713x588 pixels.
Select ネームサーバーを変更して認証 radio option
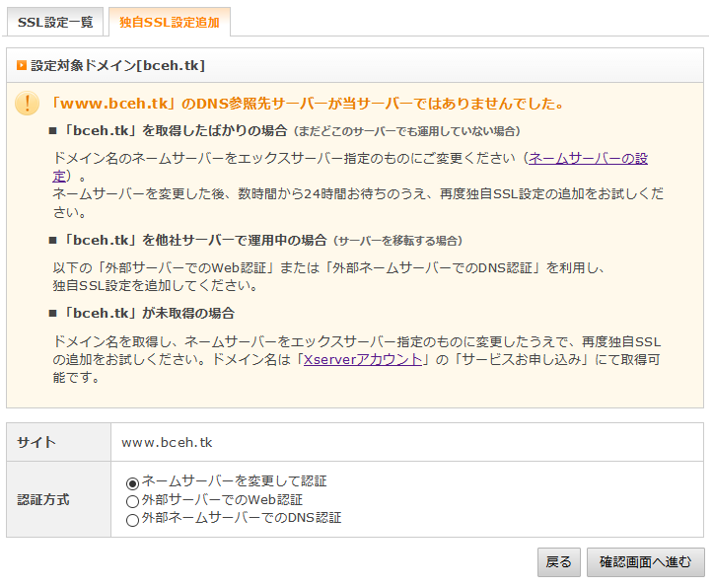(132, 482)
